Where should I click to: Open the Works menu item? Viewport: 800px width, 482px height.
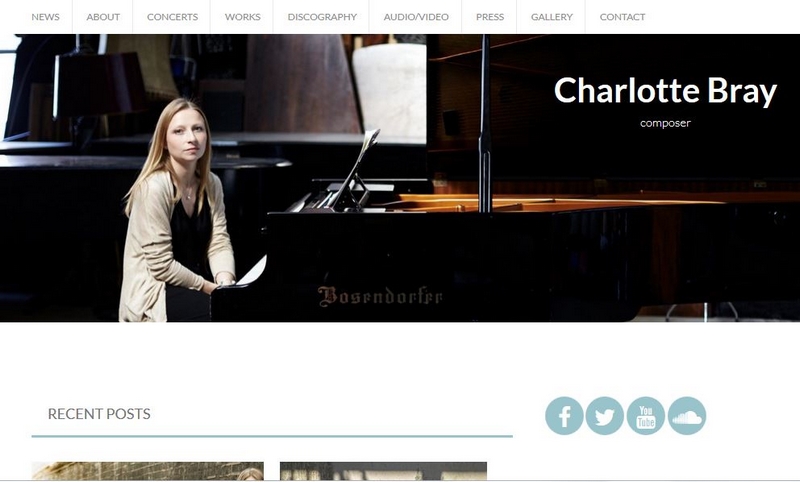242,17
